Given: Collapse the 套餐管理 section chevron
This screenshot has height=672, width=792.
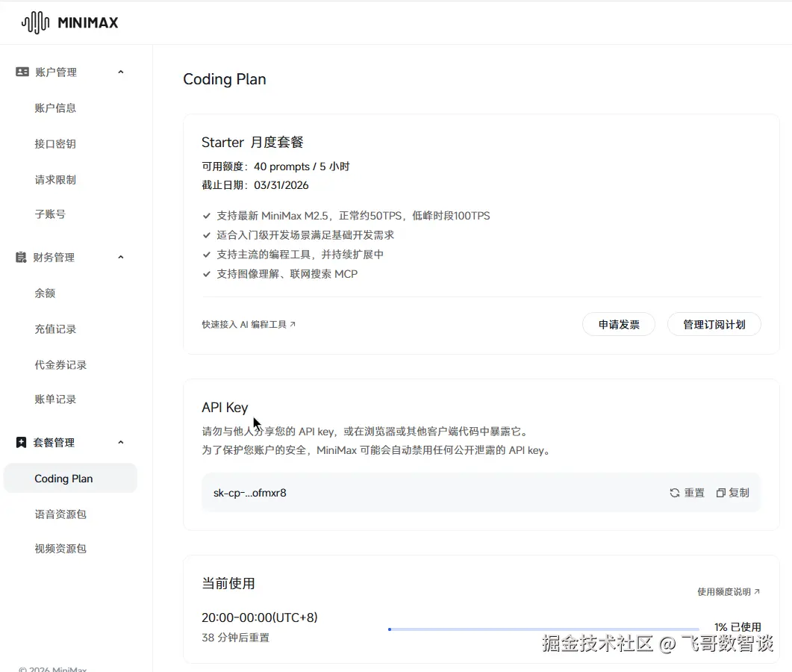Looking at the screenshot, I should pyautogui.click(x=121, y=443).
